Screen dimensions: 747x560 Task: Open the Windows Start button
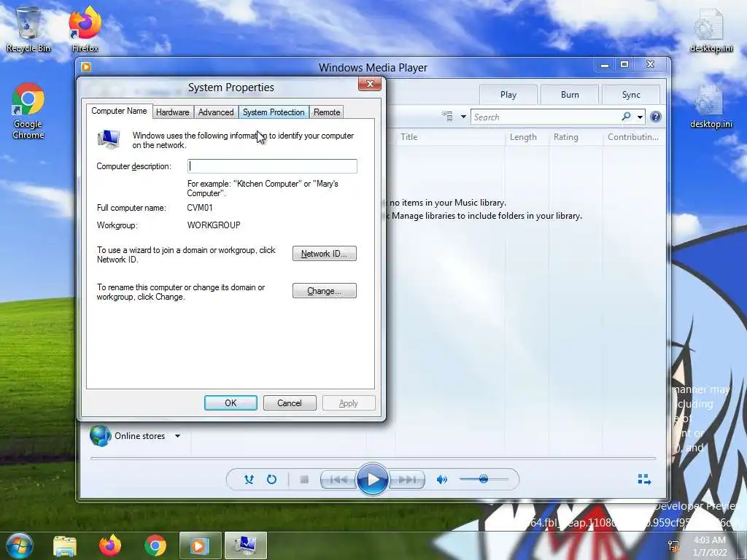click(20, 545)
